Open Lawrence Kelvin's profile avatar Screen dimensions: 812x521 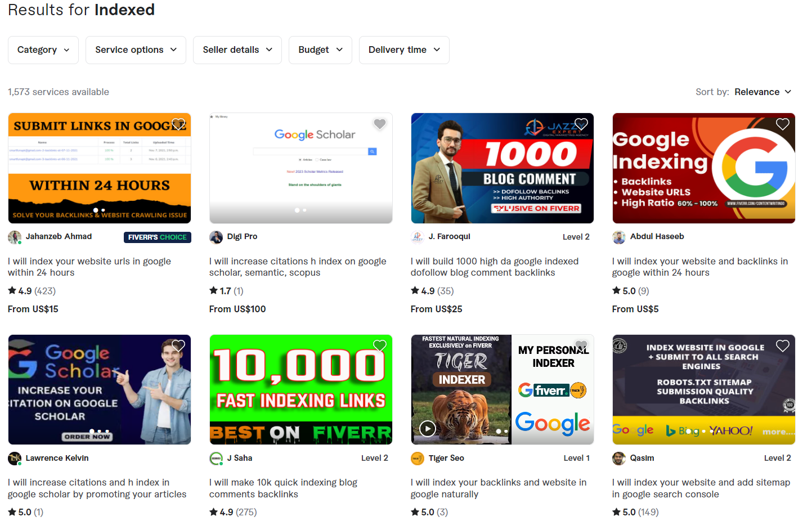15,459
